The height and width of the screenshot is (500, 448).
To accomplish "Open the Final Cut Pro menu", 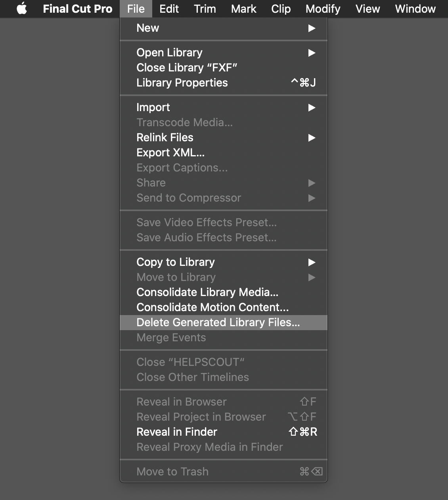I will (77, 9).
